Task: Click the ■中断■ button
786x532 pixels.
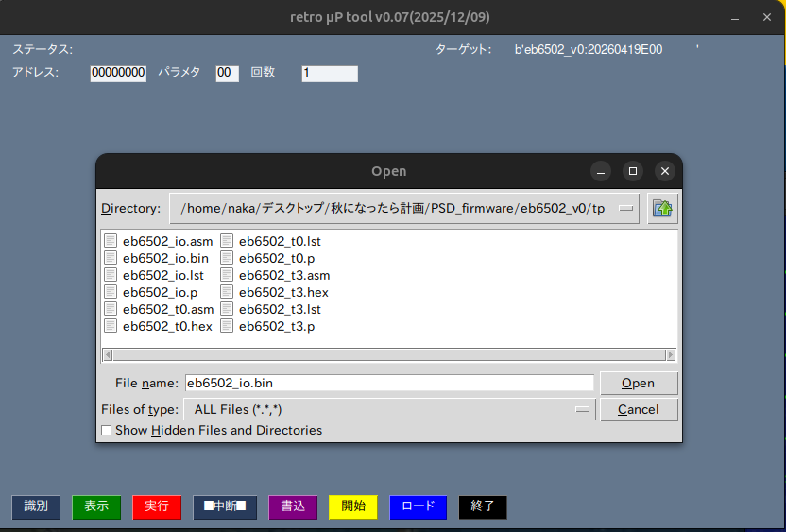Action: click(x=225, y=507)
